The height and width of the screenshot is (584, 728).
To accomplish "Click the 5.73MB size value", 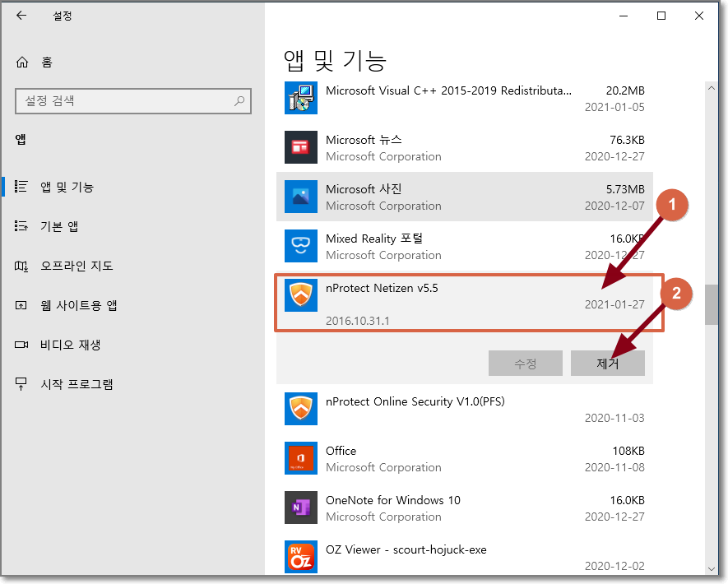I will click(x=625, y=189).
